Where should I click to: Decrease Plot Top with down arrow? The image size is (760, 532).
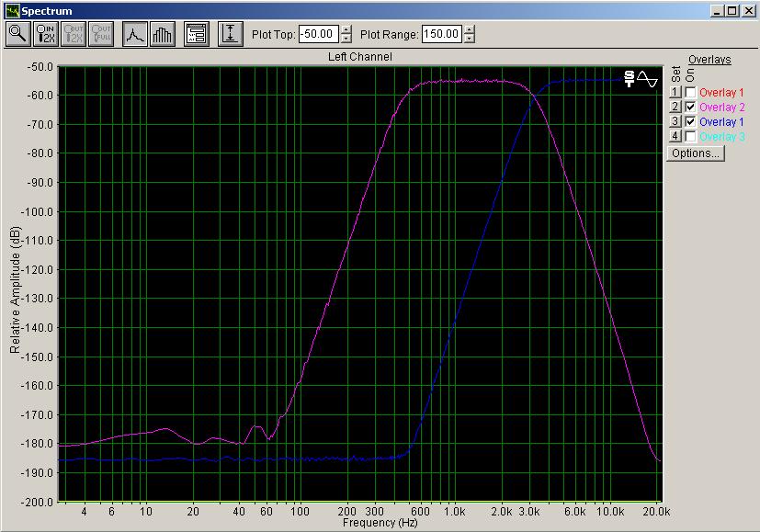point(346,39)
